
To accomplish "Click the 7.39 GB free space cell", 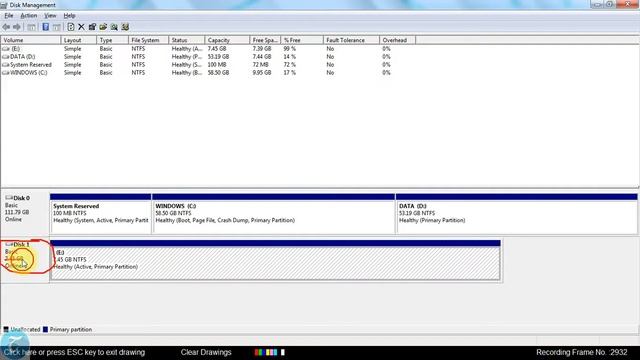I will [262, 49].
